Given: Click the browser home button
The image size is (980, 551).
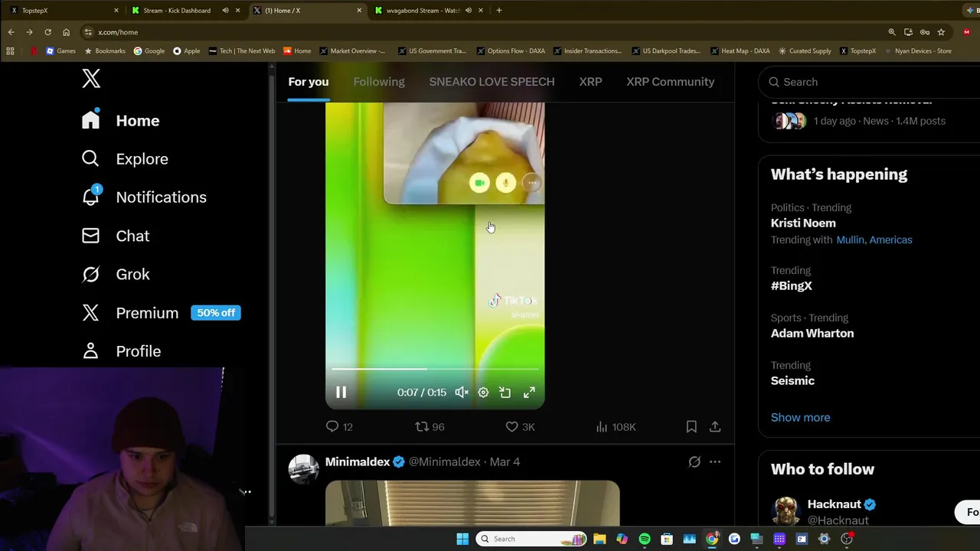Looking at the screenshot, I should click(x=66, y=32).
